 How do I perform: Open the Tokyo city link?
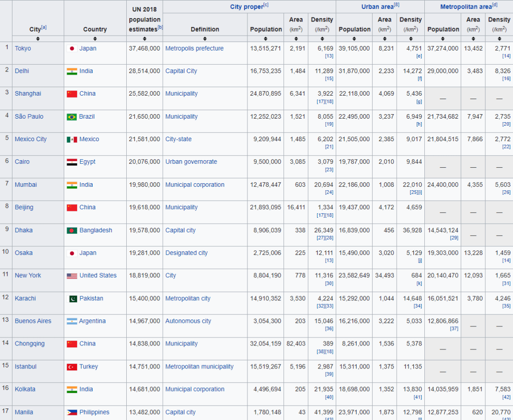(x=23, y=49)
